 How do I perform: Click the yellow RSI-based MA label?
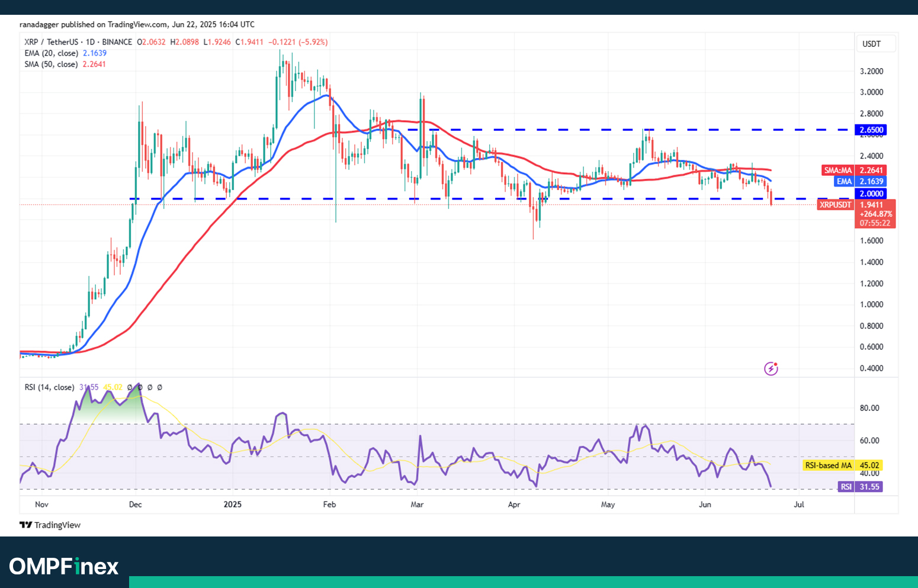(827, 465)
